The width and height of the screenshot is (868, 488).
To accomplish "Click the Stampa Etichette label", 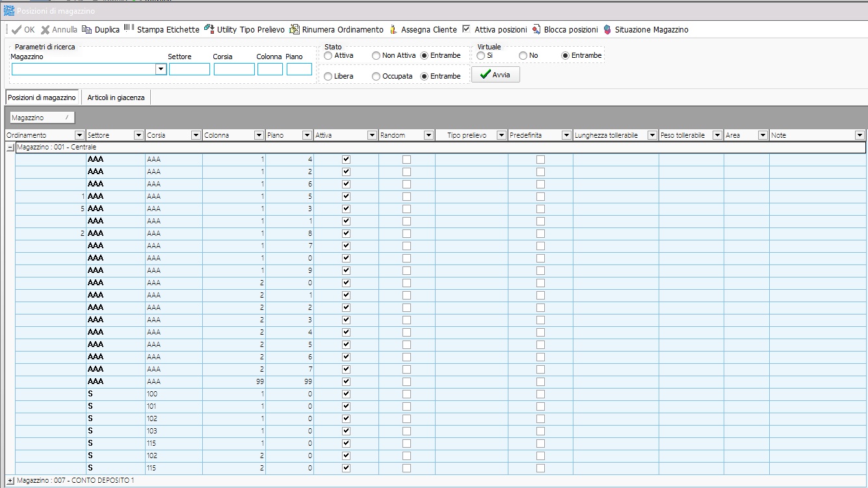I will click(168, 30).
